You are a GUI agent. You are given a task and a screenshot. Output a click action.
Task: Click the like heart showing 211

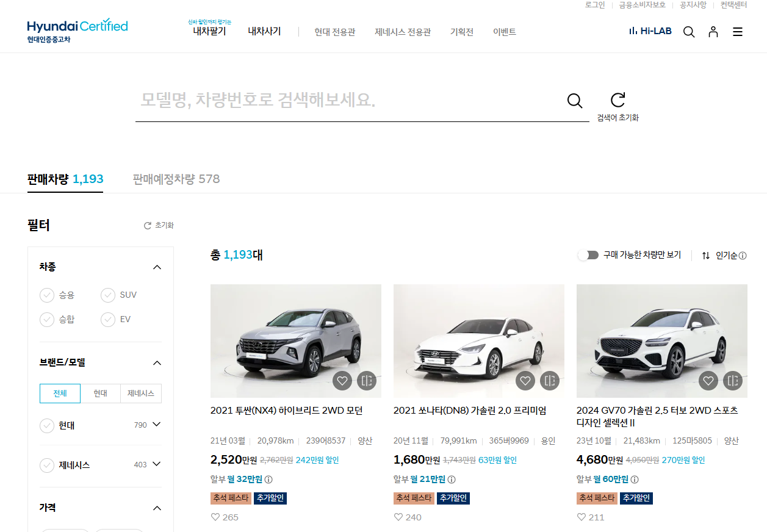[581, 517]
